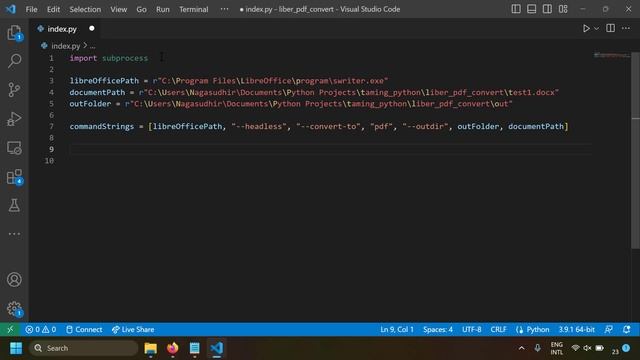Close unsaved index.py tab dot
Image resolution: width=640 pixels, height=360 pixels.
click(x=92, y=28)
